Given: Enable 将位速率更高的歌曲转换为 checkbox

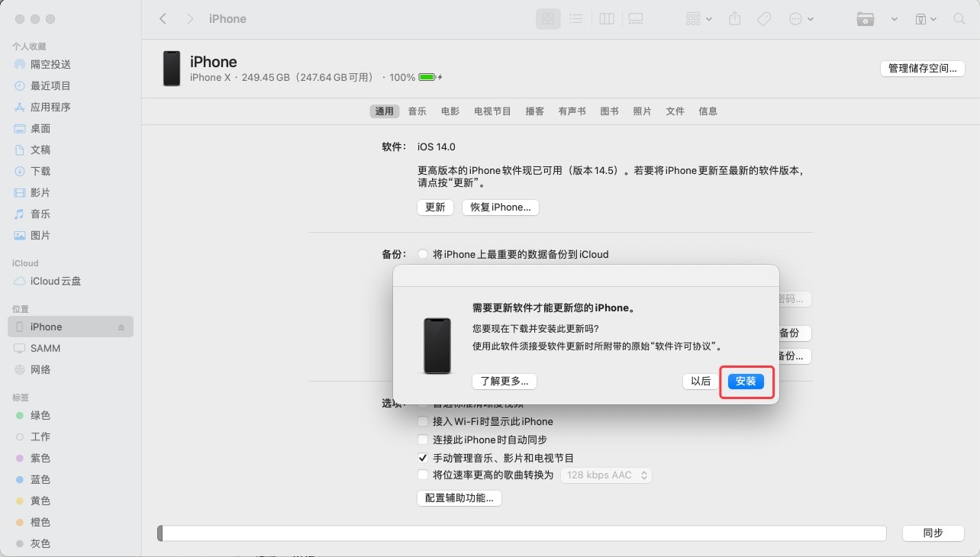Looking at the screenshot, I should (x=423, y=475).
